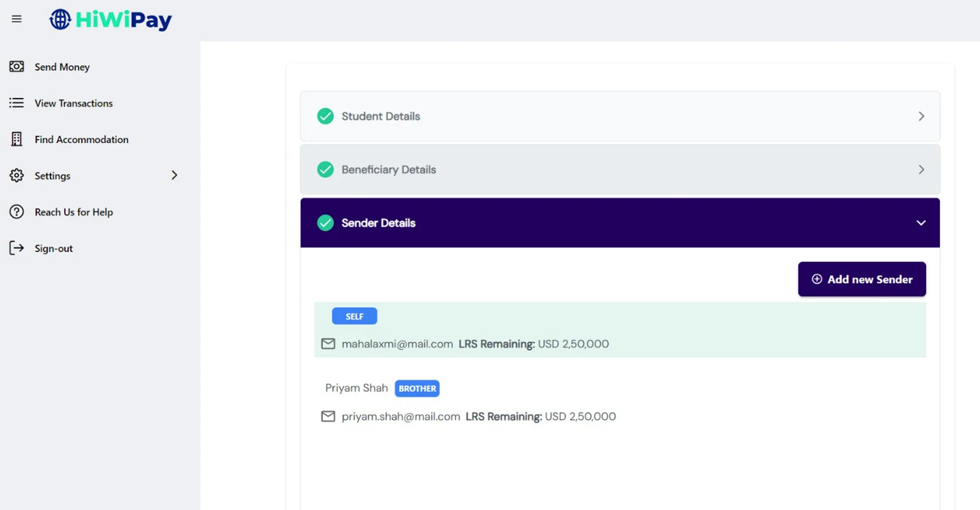This screenshot has width=980, height=510.
Task: Collapse the Sender Details section chevron
Action: (x=921, y=223)
